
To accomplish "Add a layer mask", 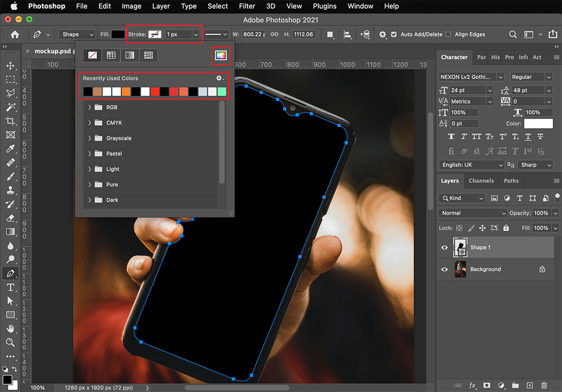I will click(x=486, y=385).
